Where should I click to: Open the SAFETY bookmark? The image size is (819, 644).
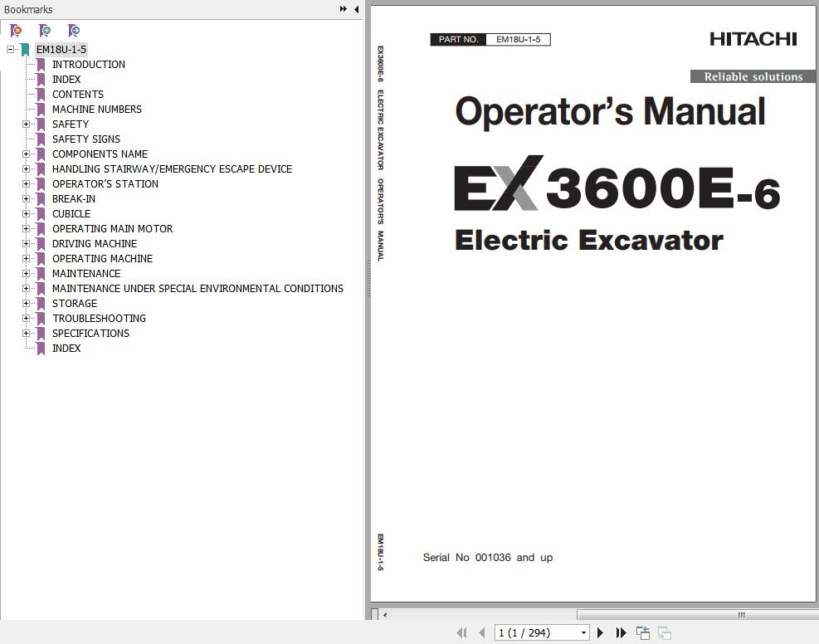pyautogui.click(x=71, y=124)
